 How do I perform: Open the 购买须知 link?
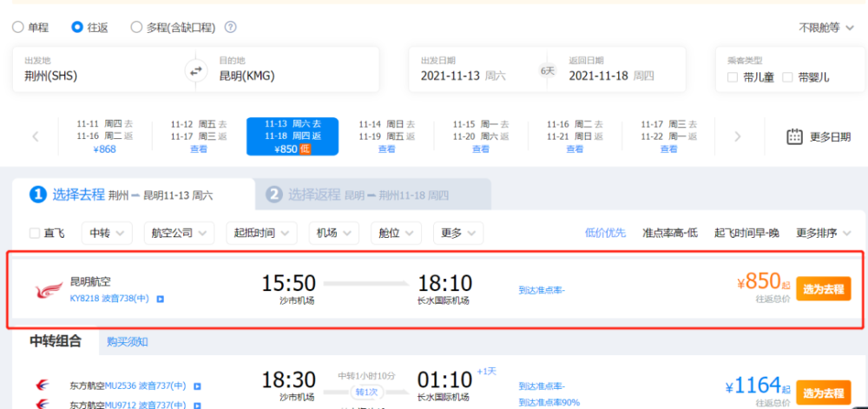click(128, 341)
